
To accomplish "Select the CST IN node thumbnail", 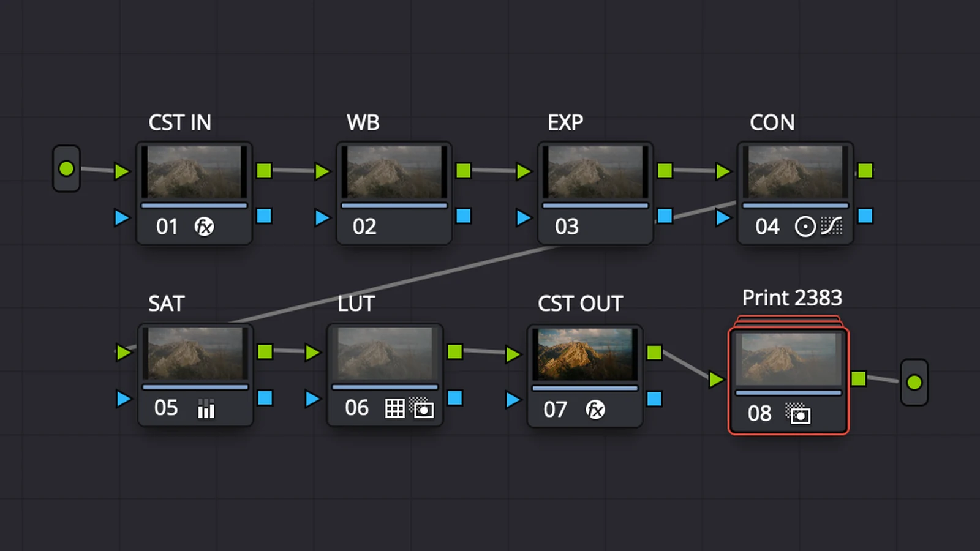I will (x=194, y=171).
